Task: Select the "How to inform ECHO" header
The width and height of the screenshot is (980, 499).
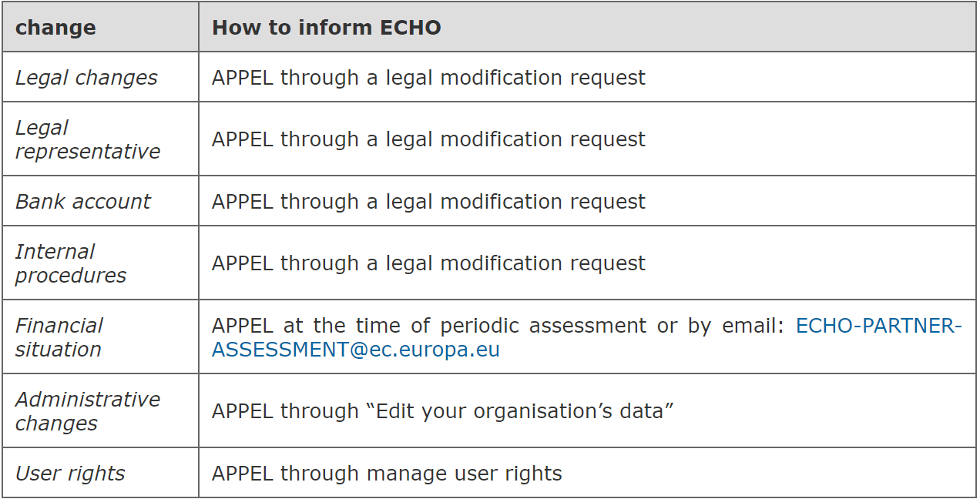Action: [x=326, y=28]
